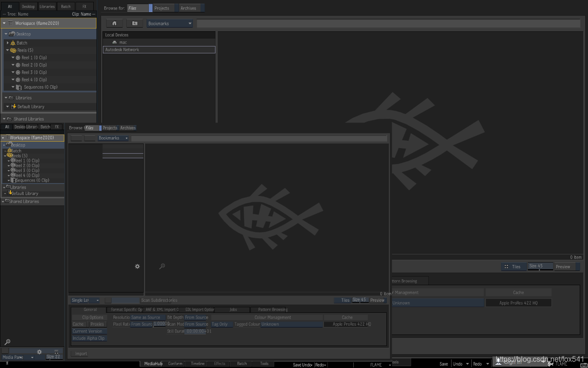Viewport: 588px width, 368px height.
Task: Click the Import button
Action: coord(80,354)
